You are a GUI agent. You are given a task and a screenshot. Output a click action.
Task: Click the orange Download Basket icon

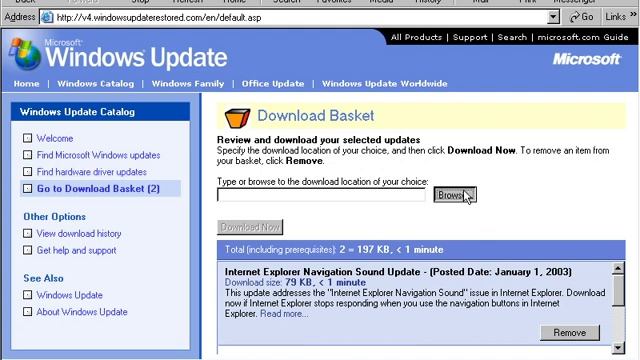click(237, 118)
